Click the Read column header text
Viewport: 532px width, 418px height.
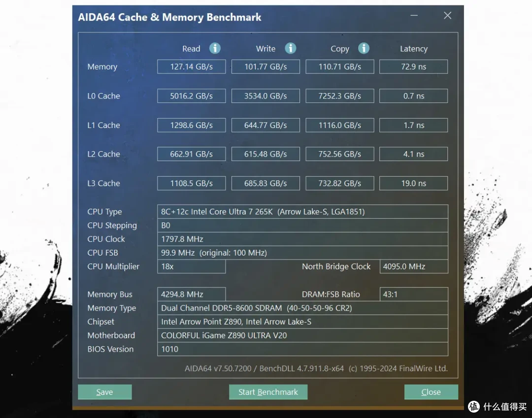(191, 49)
